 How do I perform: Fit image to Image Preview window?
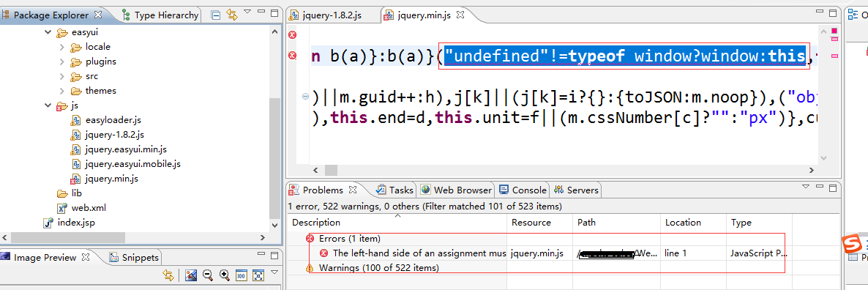(x=258, y=275)
